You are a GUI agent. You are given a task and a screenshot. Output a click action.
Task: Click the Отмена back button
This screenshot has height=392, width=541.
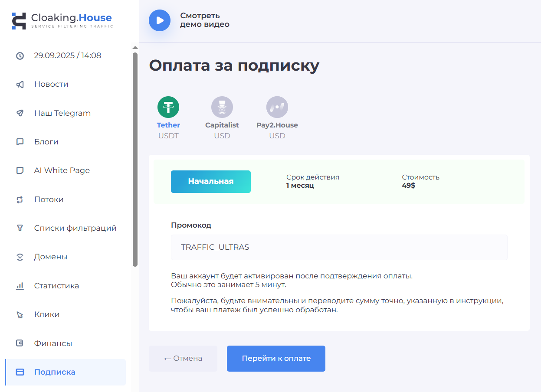[183, 359]
